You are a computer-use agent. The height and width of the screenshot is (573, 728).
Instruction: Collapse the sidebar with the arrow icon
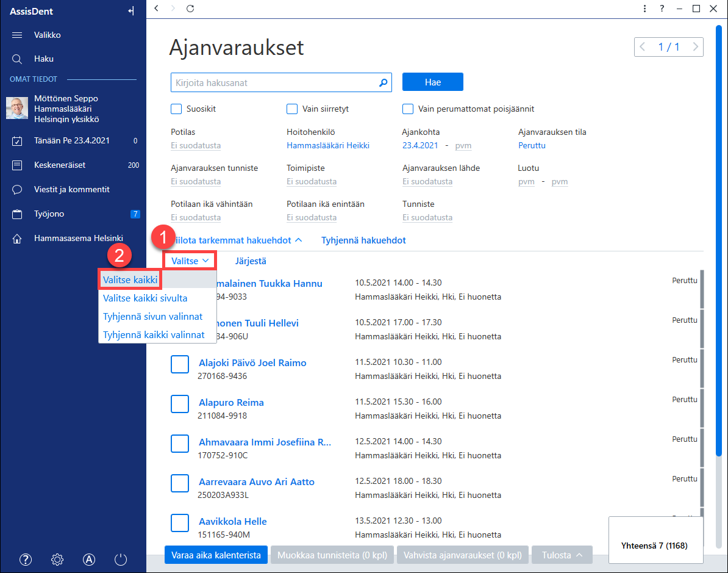[131, 11]
